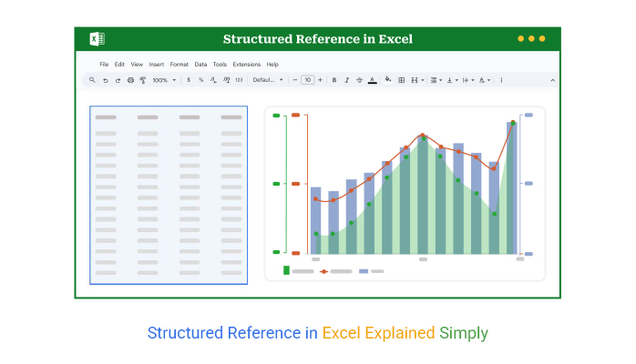636x364 pixels.
Task: Click the redo arrow icon
Action: pyautogui.click(x=118, y=80)
